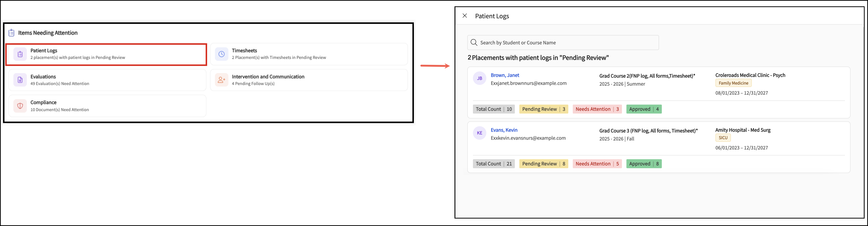Open the Evaluations need attention card

(107, 80)
